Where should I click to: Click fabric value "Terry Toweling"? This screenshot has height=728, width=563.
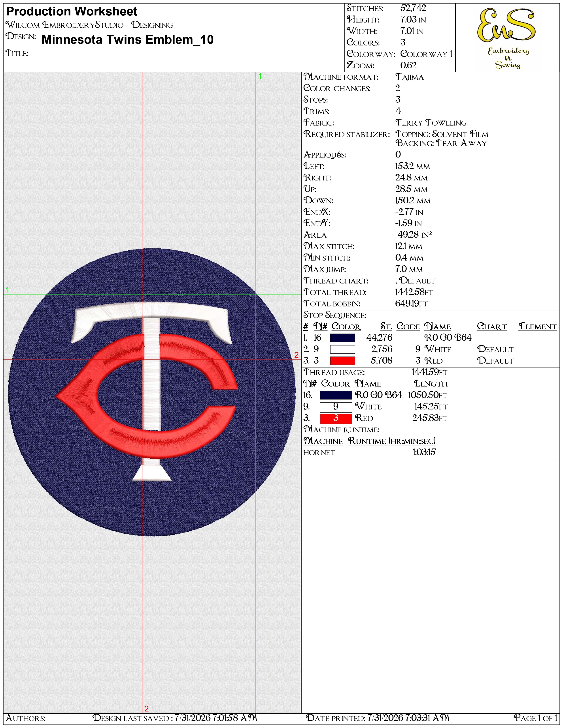[x=431, y=123]
